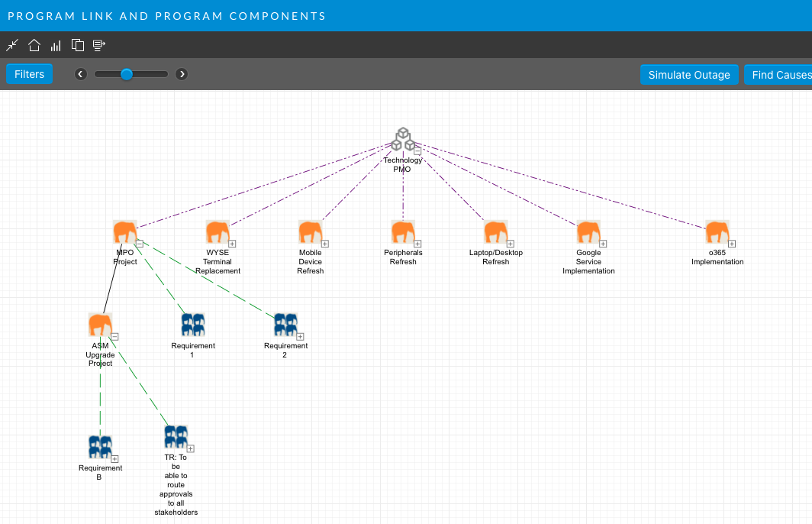Select the Requirement 1 blue icon
Screen dimensions: 812x524
(193, 325)
